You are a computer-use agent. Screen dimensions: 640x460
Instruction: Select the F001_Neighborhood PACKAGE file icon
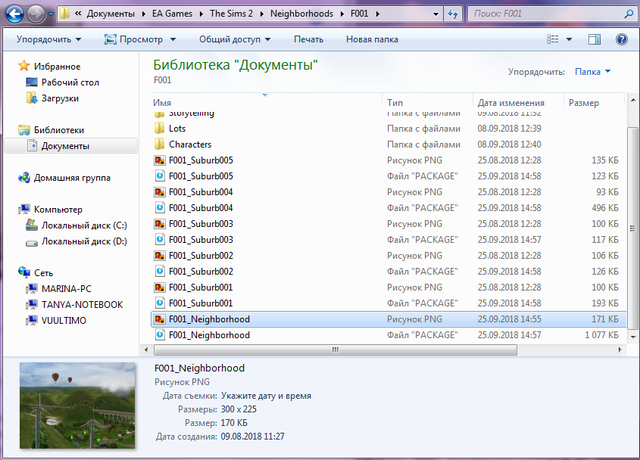point(160,335)
